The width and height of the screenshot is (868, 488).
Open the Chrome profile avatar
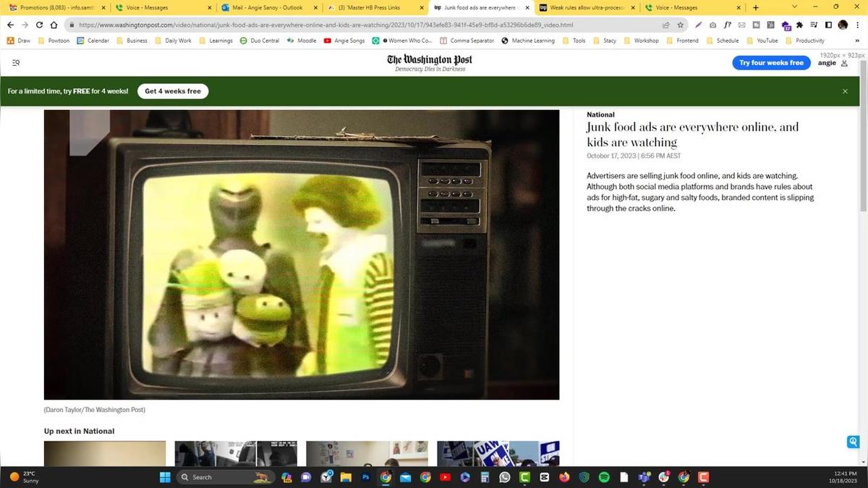[x=843, y=25]
